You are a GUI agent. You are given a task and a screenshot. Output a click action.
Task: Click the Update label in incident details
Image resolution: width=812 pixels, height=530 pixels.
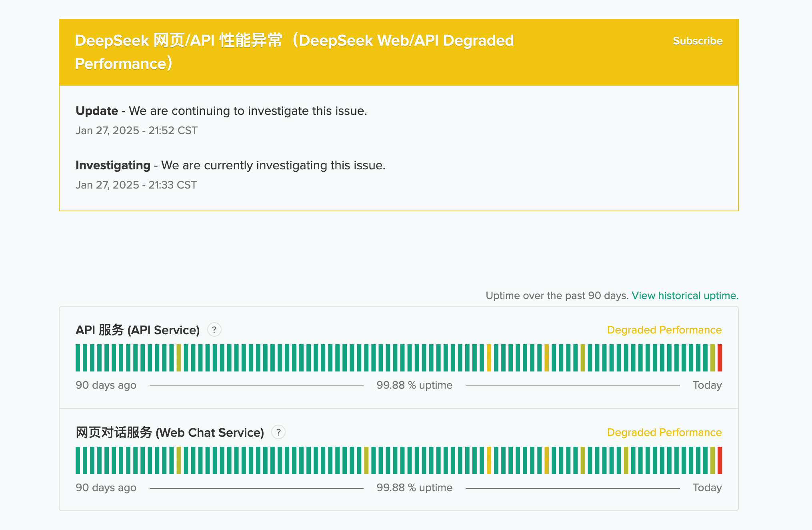(x=97, y=111)
